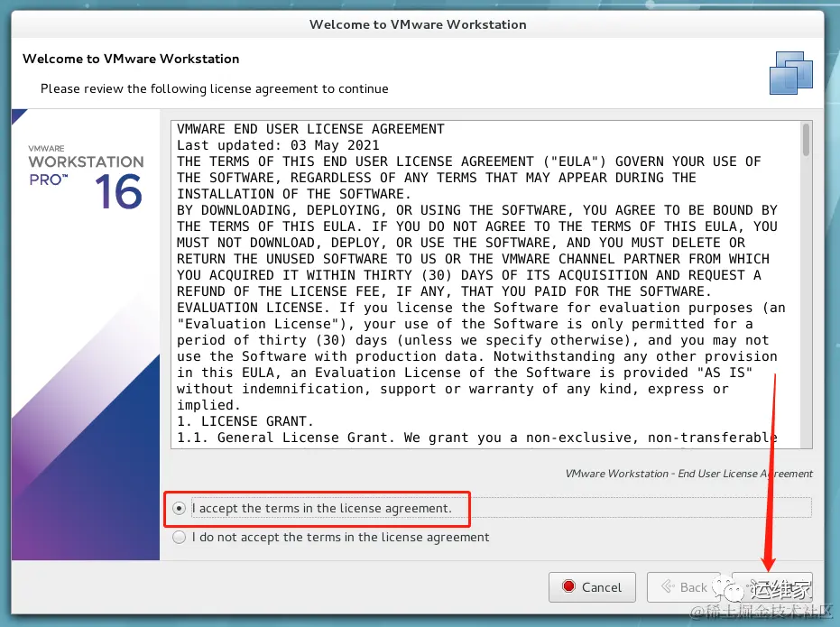Cancel the VMware Workstation setup

point(592,587)
